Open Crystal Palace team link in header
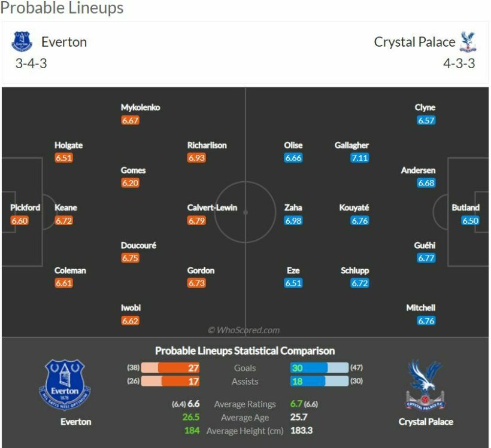The width and height of the screenshot is (491, 448). coord(414,42)
